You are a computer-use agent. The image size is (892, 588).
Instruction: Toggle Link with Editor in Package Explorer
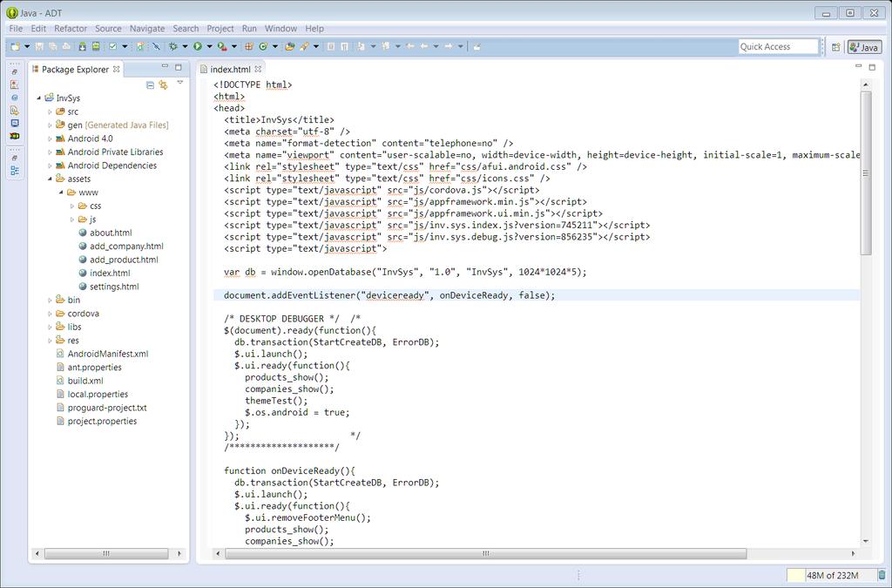coord(164,85)
